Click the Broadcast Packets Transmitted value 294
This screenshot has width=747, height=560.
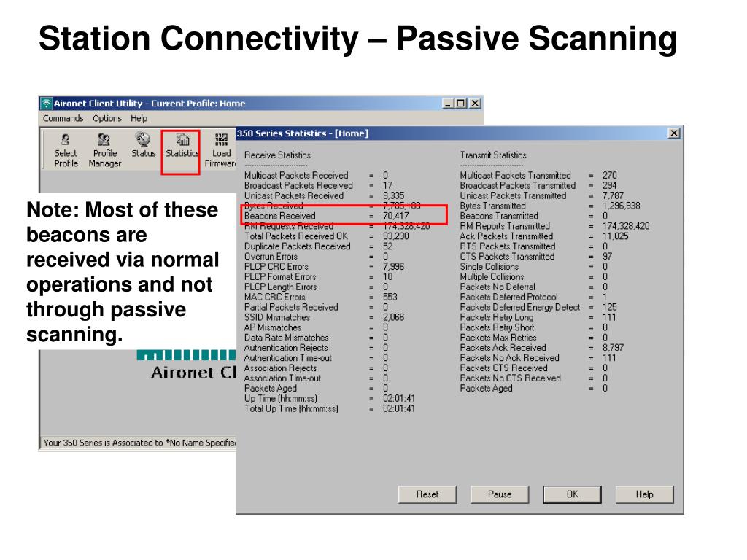609,185
